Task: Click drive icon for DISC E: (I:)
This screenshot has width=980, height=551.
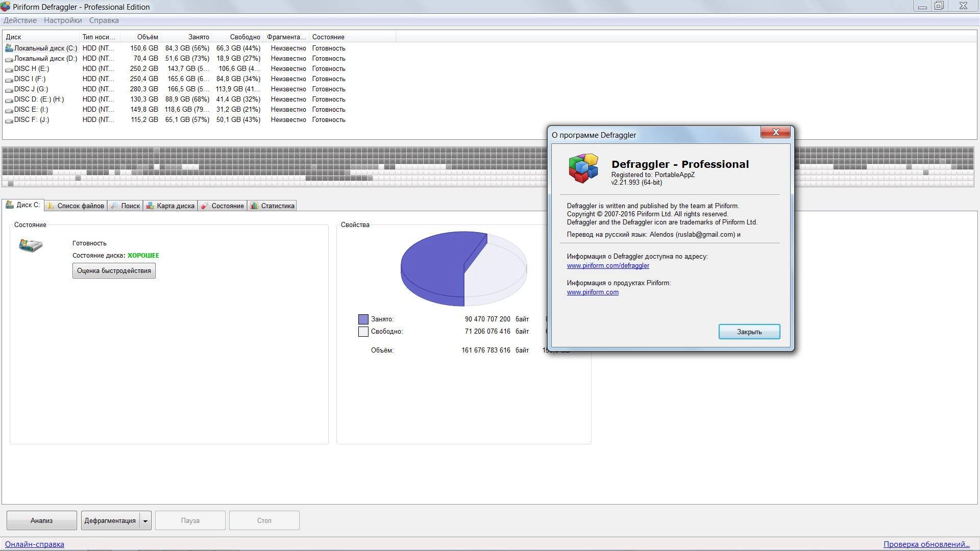Action: pos(9,110)
